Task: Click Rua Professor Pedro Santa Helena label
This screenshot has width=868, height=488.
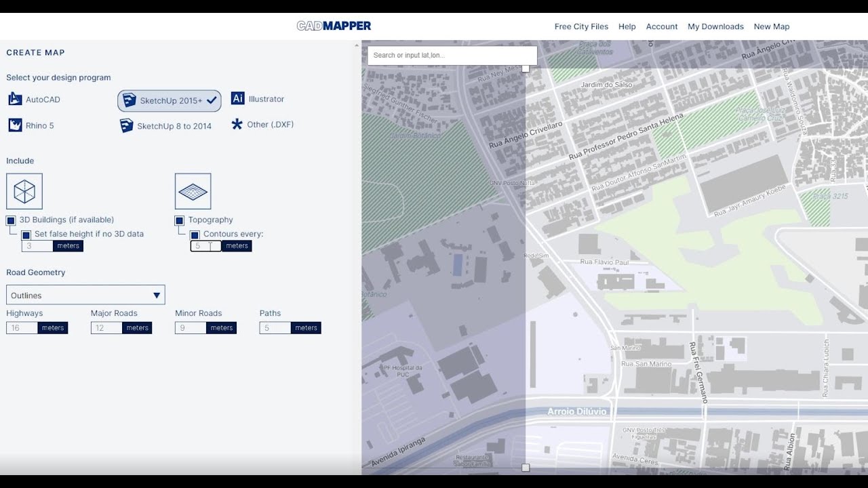Action: 626,136
